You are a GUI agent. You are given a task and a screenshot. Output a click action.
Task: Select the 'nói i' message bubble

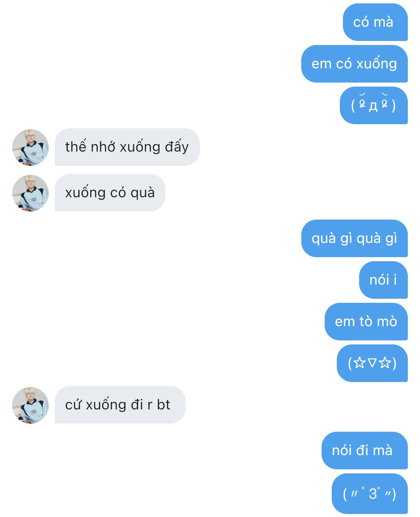[x=383, y=280]
